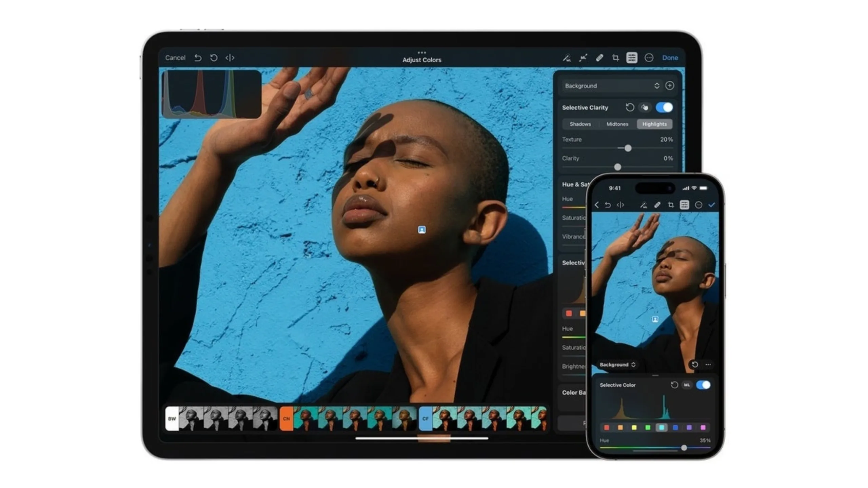Open the more options circle on the iPhone toolbar

(698, 205)
